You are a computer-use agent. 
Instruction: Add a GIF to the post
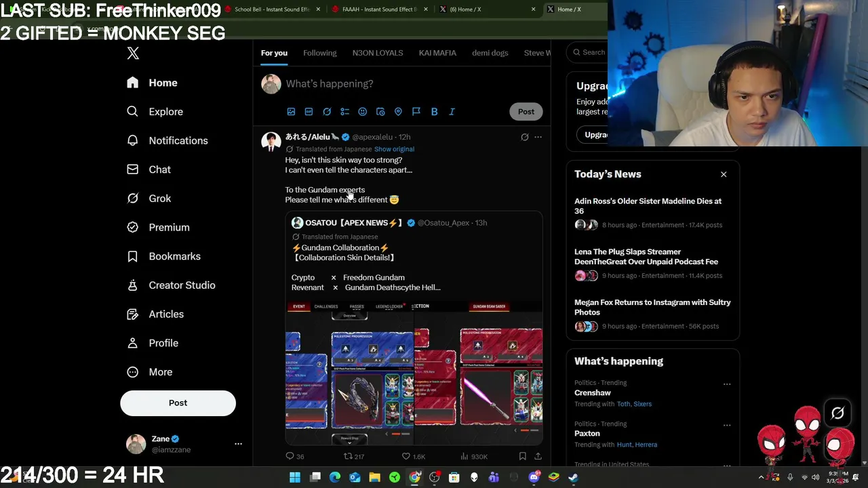[x=309, y=112]
